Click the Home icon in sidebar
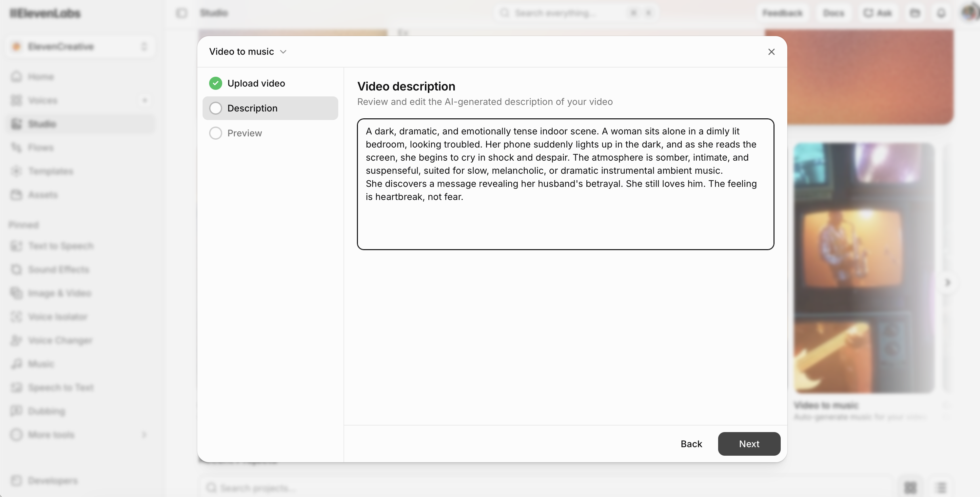 16,77
